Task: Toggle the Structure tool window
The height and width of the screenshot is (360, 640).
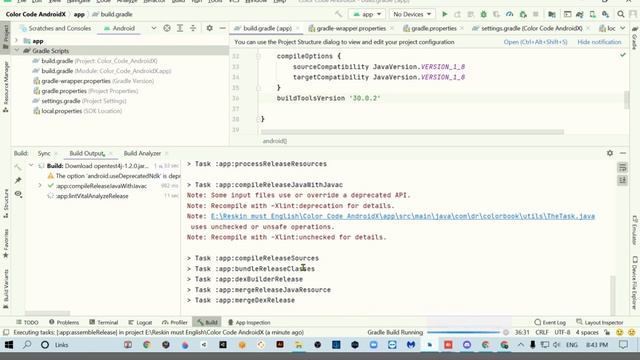Action: 6,203
